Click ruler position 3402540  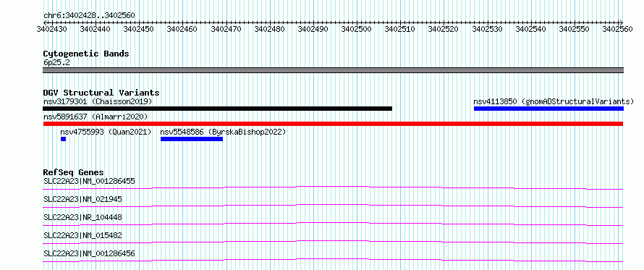[531, 29]
